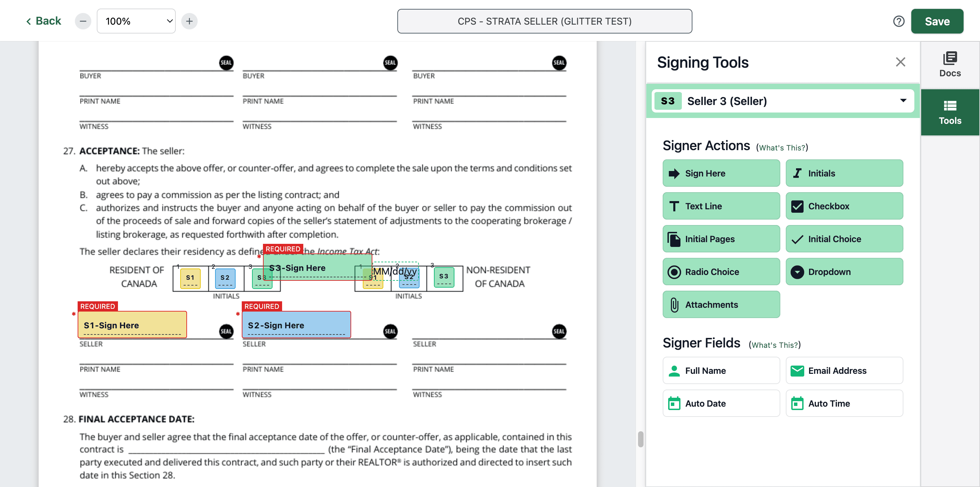Open the help question mark icon
Viewport: 980px width, 487px height.
pyautogui.click(x=899, y=21)
